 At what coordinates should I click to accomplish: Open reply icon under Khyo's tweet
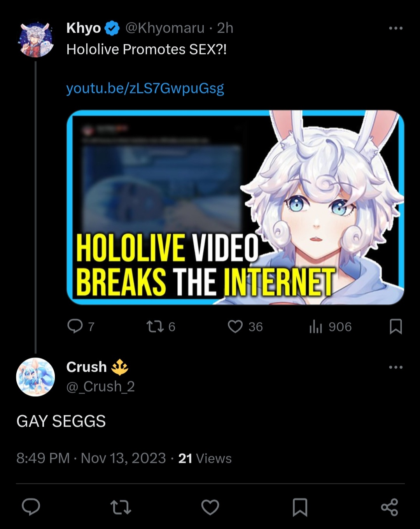75,326
